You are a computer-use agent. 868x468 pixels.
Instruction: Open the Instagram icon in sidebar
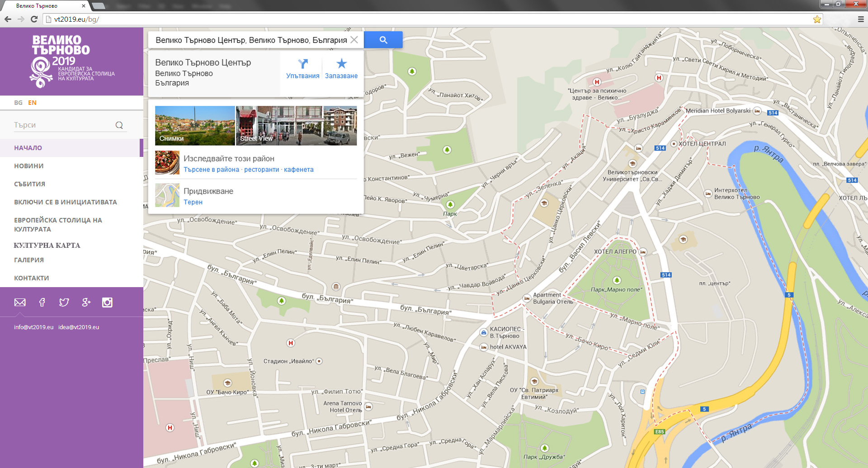107,303
